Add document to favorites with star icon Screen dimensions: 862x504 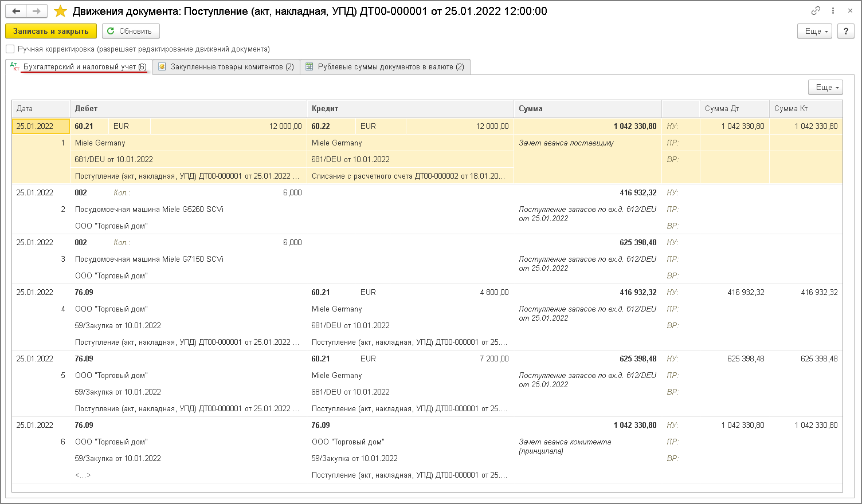pos(60,11)
